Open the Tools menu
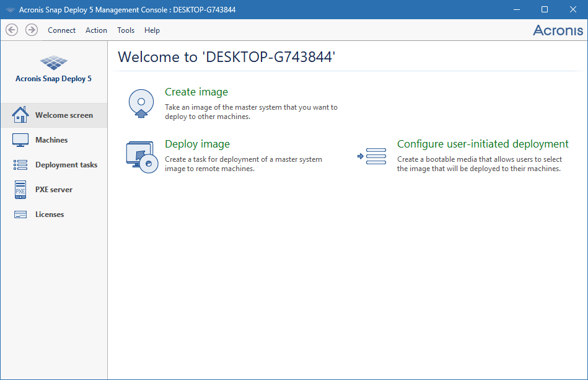The image size is (588, 380). (126, 30)
